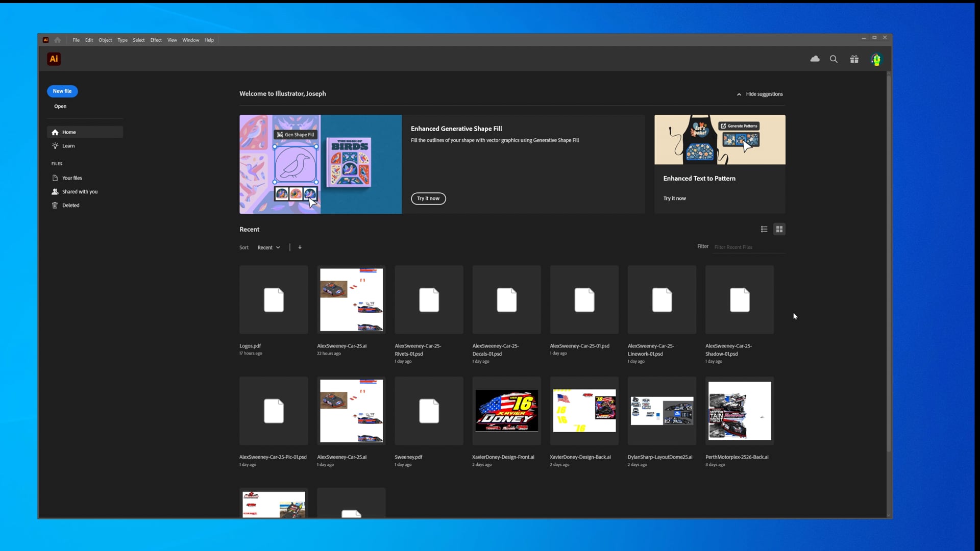Open the Effect menu
Image resolution: width=980 pixels, height=551 pixels.
[156, 40]
